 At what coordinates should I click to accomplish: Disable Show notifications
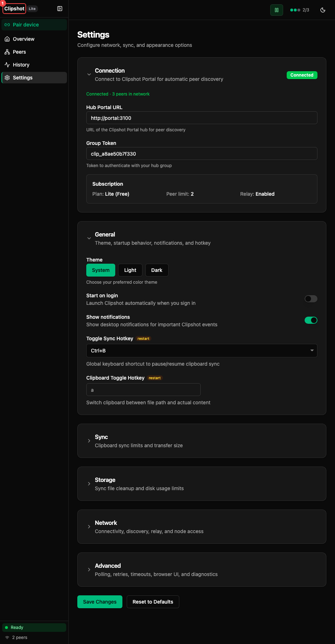click(x=311, y=320)
